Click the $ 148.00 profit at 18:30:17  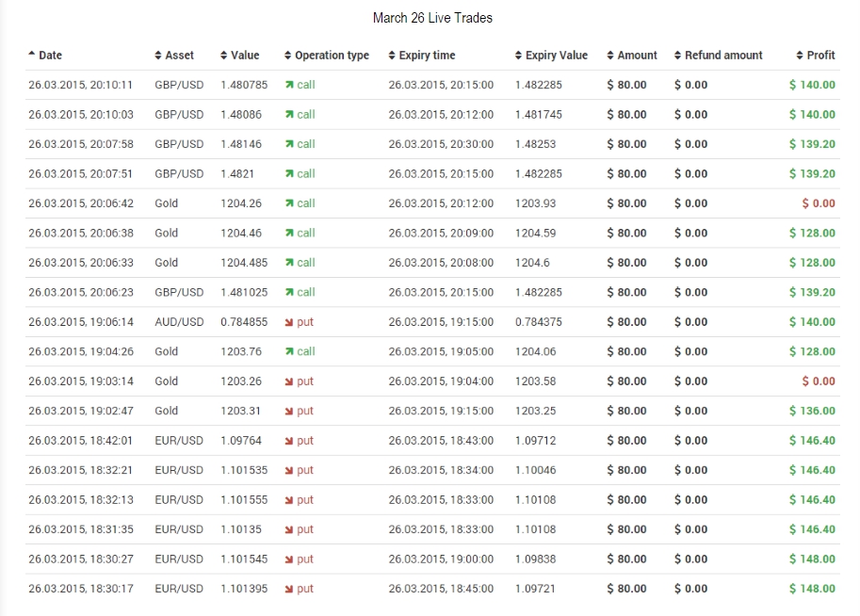(x=812, y=589)
